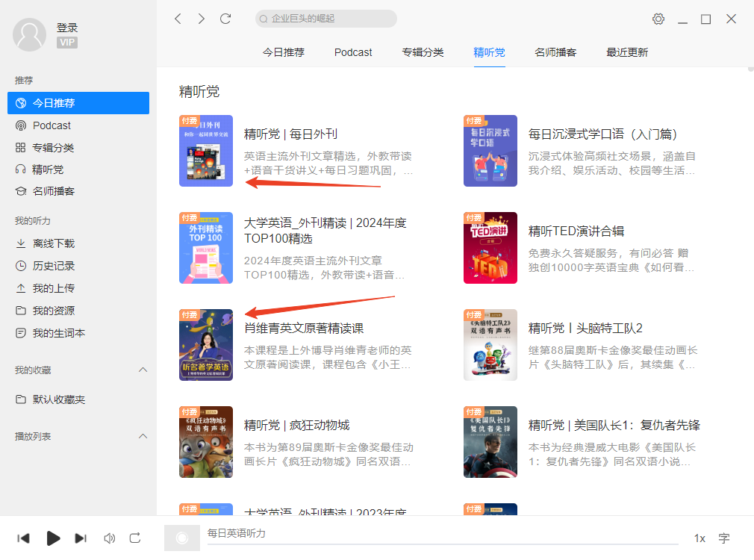The image size is (754, 560).
Task: Click the TED演讲 red cover thumbnail
Action: (x=490, y=248)
